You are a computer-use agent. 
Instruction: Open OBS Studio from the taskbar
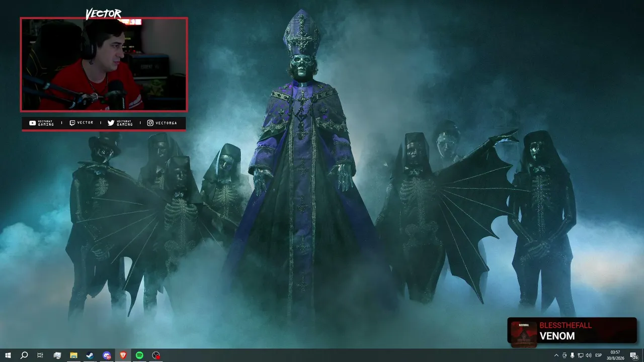156,355
